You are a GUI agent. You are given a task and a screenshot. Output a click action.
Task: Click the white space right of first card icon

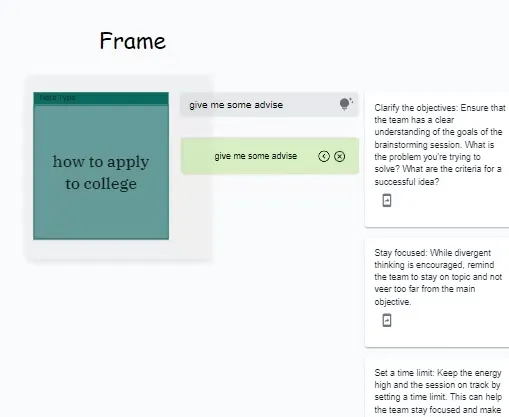pos(447,201)
